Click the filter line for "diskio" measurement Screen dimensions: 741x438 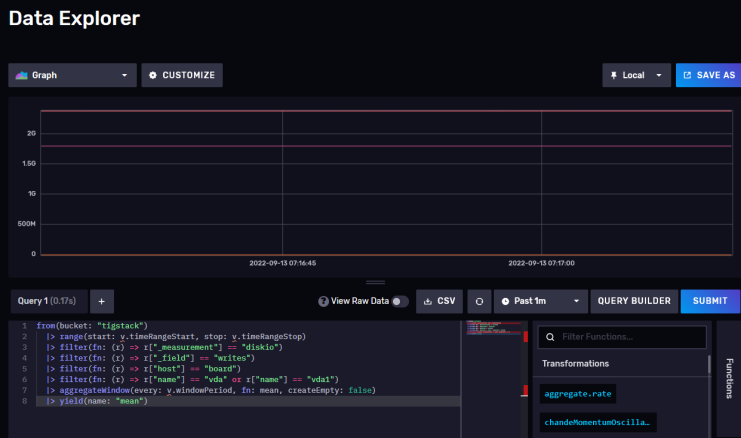point(164,347)
